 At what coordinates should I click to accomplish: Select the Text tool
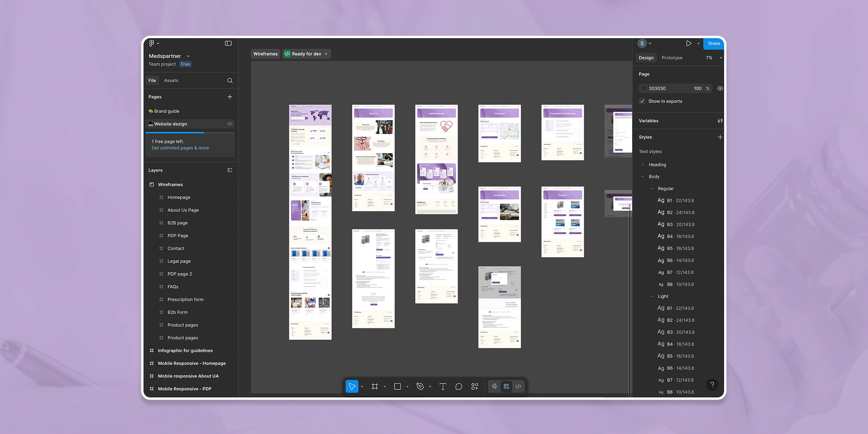(x=443, y=386)
